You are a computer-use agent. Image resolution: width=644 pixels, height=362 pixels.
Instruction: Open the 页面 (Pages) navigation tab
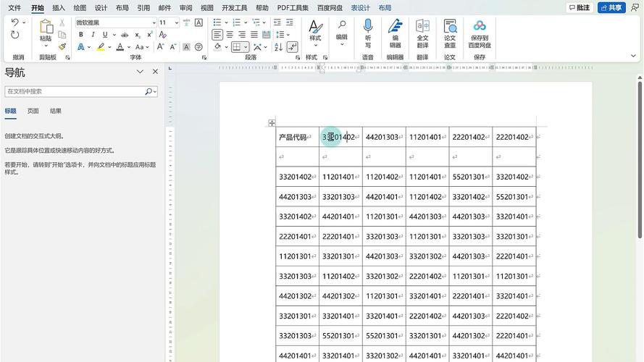tap(33, 111)
